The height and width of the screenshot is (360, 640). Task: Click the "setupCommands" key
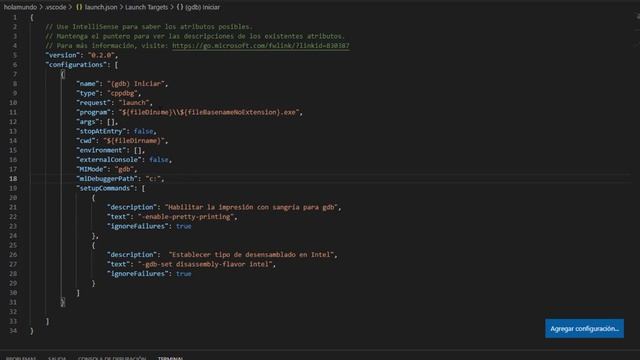pyautogui.click(x=105, y=188)
